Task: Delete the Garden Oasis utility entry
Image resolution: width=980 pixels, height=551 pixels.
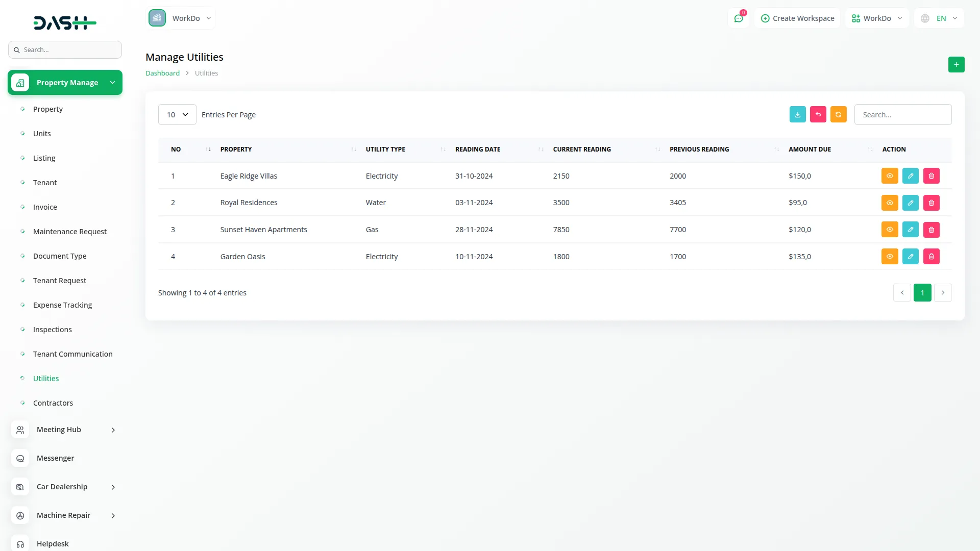Action: [931, 257]
